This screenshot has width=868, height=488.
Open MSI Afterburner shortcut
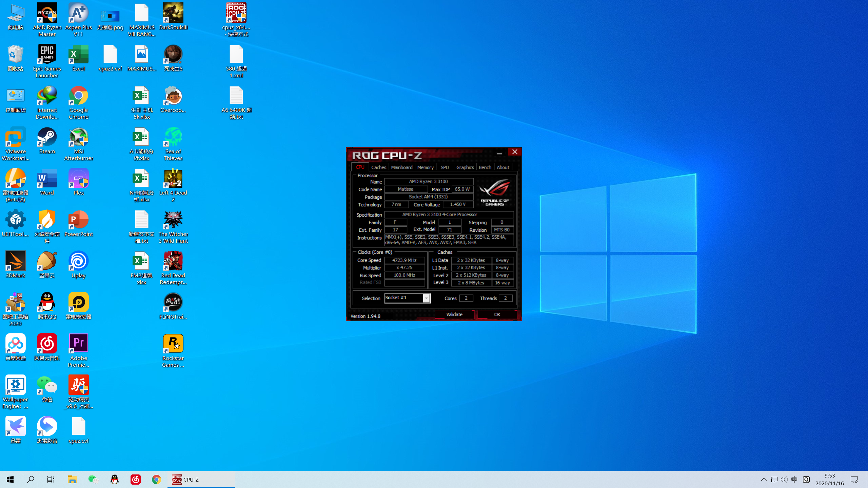click(x=78, y=144)
